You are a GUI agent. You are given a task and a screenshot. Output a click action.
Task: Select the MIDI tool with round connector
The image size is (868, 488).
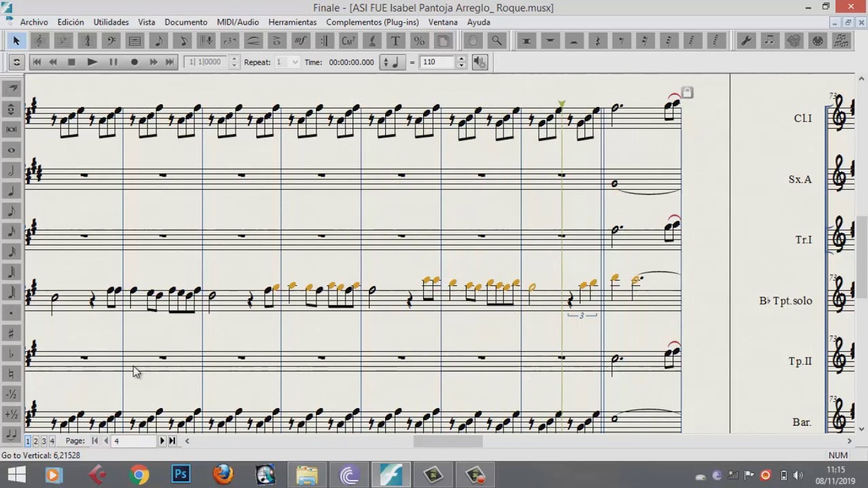[817, 41]
